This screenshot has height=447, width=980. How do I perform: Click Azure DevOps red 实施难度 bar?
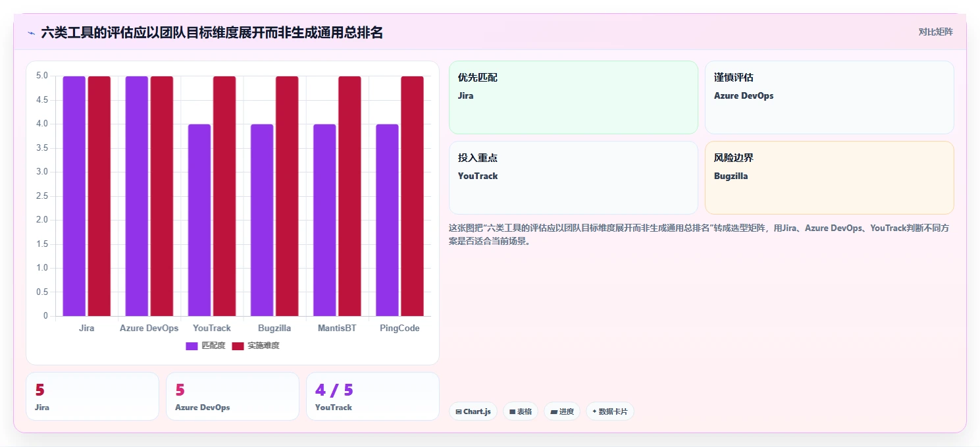click(162, 196)
